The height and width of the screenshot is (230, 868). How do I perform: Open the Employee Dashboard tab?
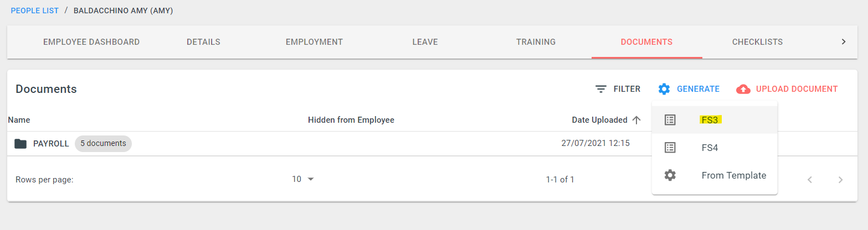[91, 42]
